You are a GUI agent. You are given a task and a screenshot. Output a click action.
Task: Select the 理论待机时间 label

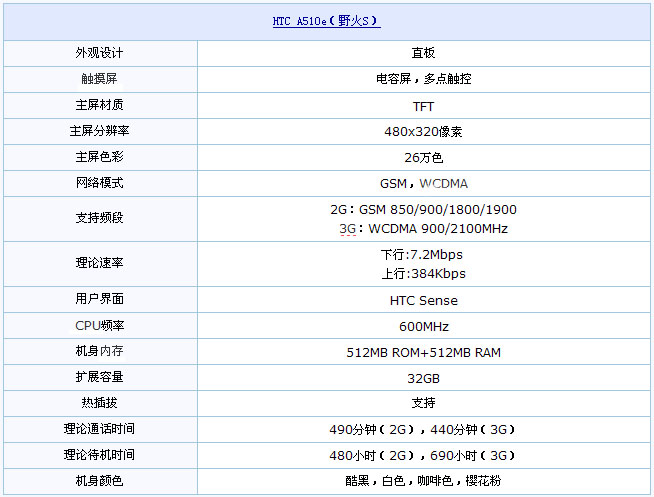point(99,454)
